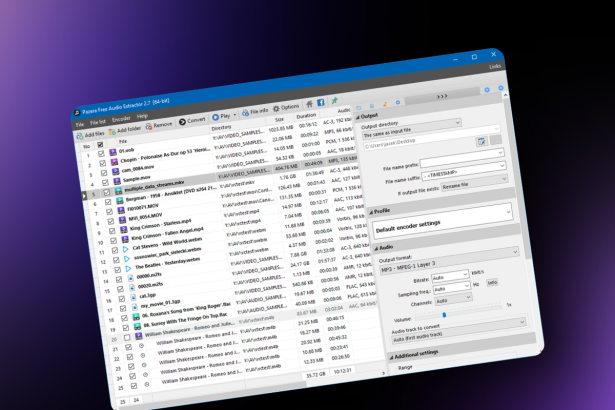Click the file icon beside 01.vob
The image size is (615, 410).
click(x=113, y=152)
